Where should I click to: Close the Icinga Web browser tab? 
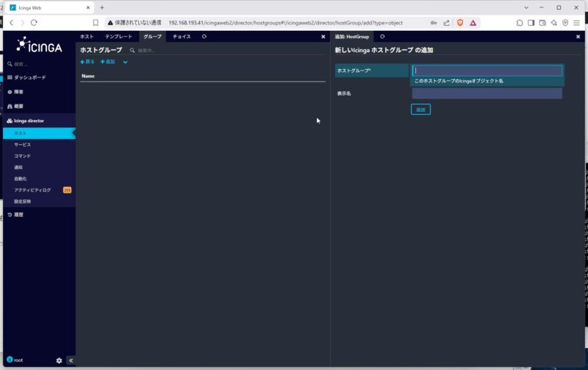[x=88, y=7]
